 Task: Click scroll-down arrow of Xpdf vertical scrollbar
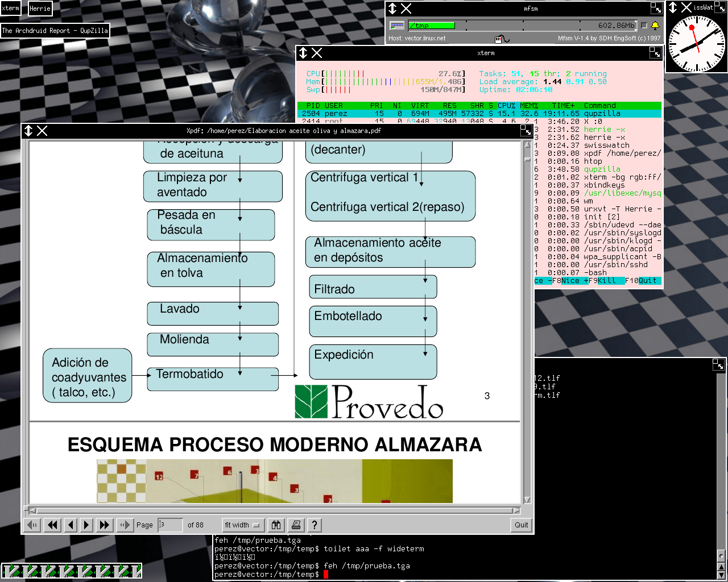[x=527, y=500]
